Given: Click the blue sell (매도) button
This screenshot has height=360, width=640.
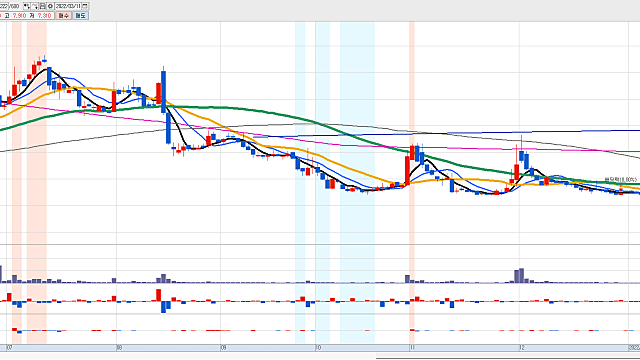Looking at the screenshot, I should [x=80, y=16].
